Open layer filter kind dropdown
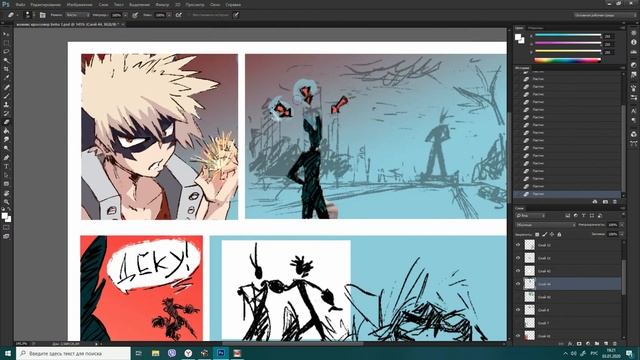Image resolution: width=640 pixels, height=360 pixels. [x=530, y=216]
